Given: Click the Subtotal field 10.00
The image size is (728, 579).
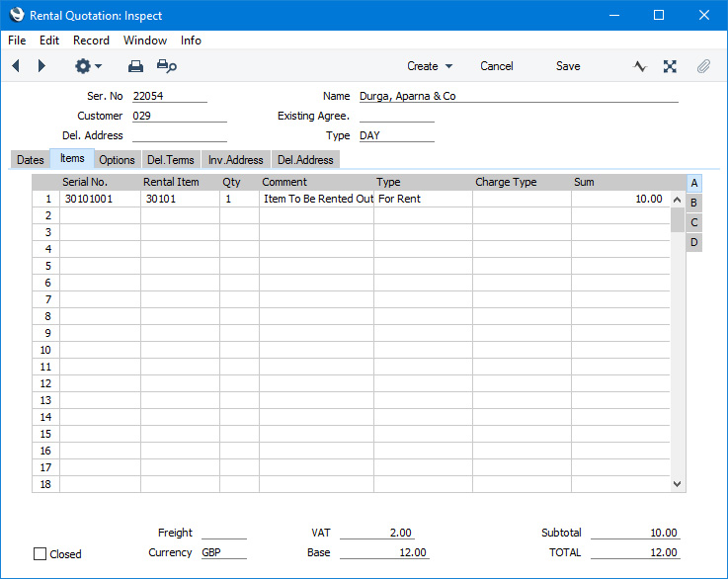Looking at the screenshot, I should 635,533.
